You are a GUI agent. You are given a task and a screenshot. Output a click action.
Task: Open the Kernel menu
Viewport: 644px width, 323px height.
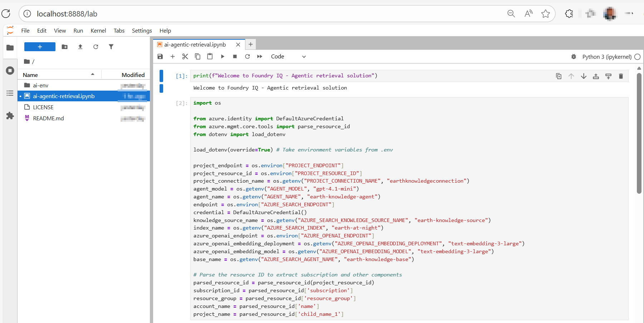(x=98, y=31)
